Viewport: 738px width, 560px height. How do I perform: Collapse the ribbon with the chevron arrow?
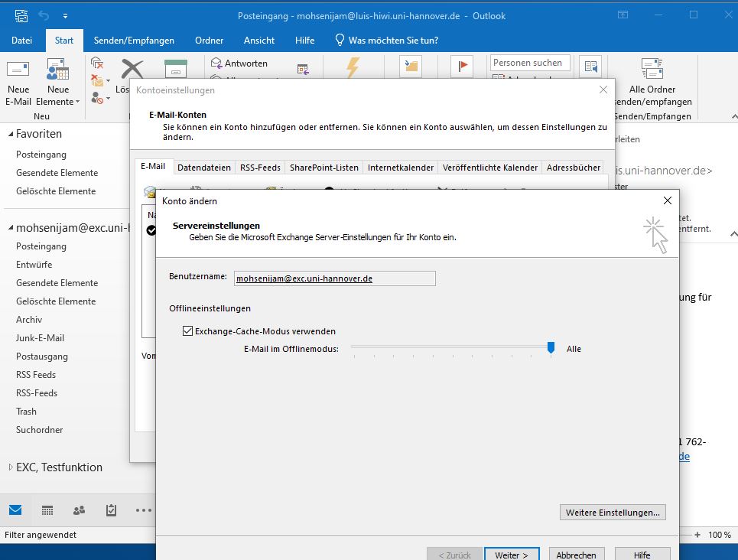click(734, 116)
